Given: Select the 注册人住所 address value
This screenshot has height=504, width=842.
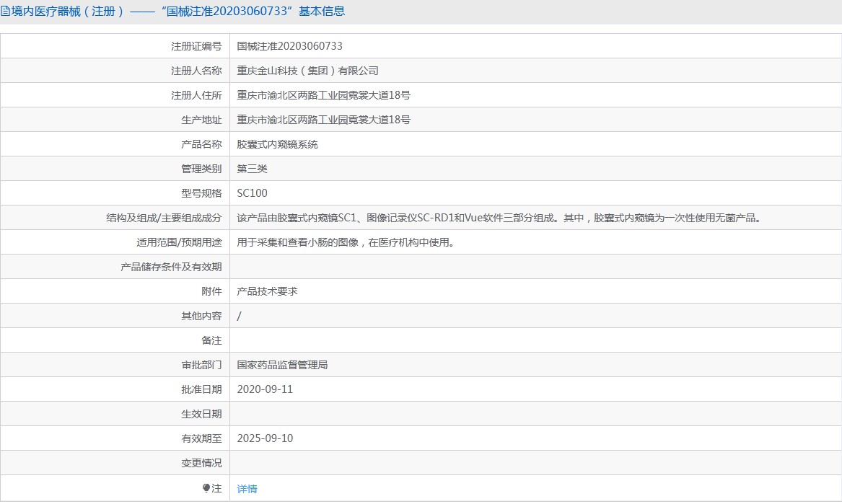Looking at the screenshot, I should 323,95.
